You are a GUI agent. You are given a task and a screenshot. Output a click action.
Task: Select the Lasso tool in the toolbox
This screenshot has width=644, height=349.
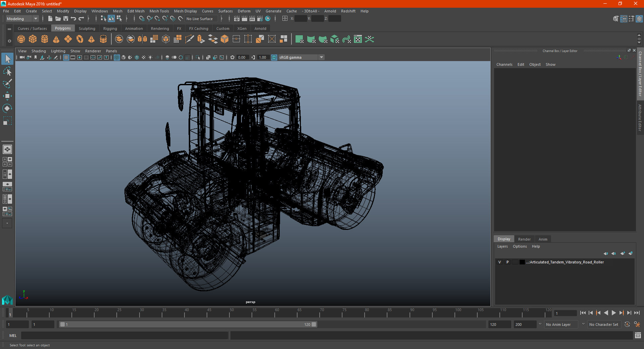(x=7, y=71)
